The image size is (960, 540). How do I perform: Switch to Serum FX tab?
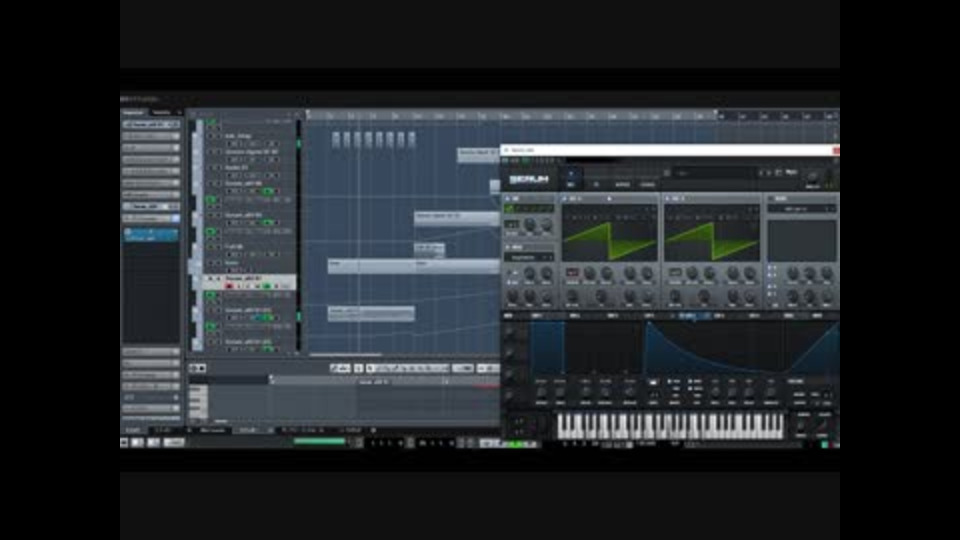tap(596, 184)
